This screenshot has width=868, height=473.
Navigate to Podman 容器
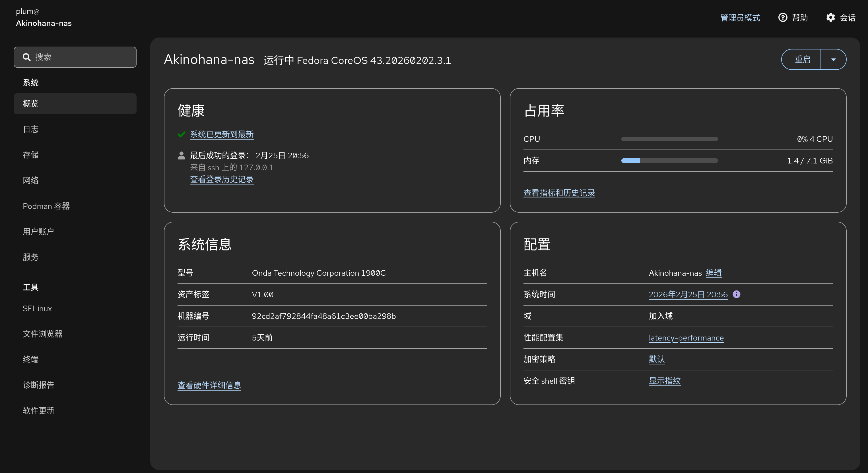tap(46, 206)
